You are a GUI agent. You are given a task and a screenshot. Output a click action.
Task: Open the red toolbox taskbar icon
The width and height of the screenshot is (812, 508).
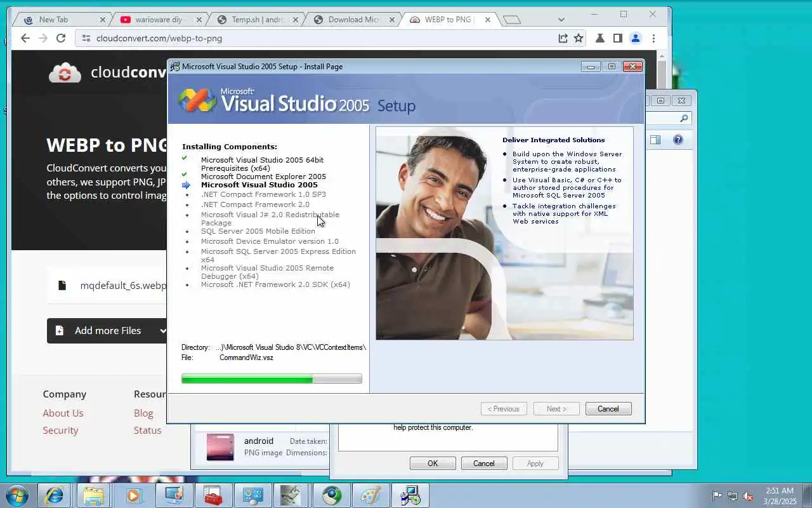(213, 495)
